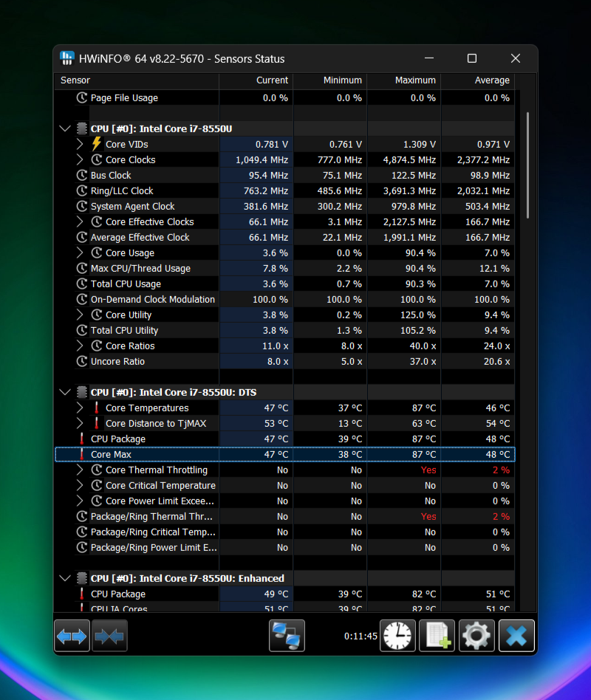Start logging with the document plus icon
The image size is (591, 700).
[437, 636]
